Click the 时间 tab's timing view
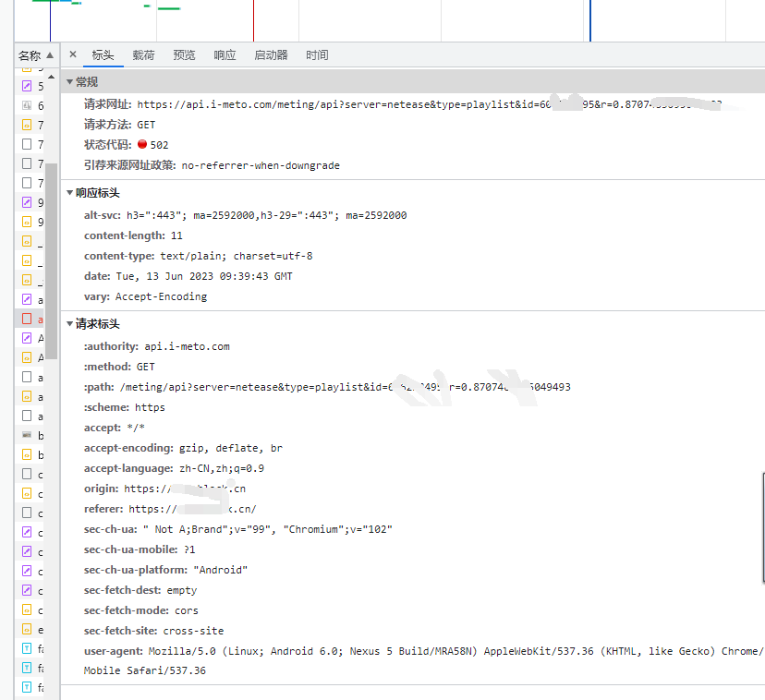 317,54
